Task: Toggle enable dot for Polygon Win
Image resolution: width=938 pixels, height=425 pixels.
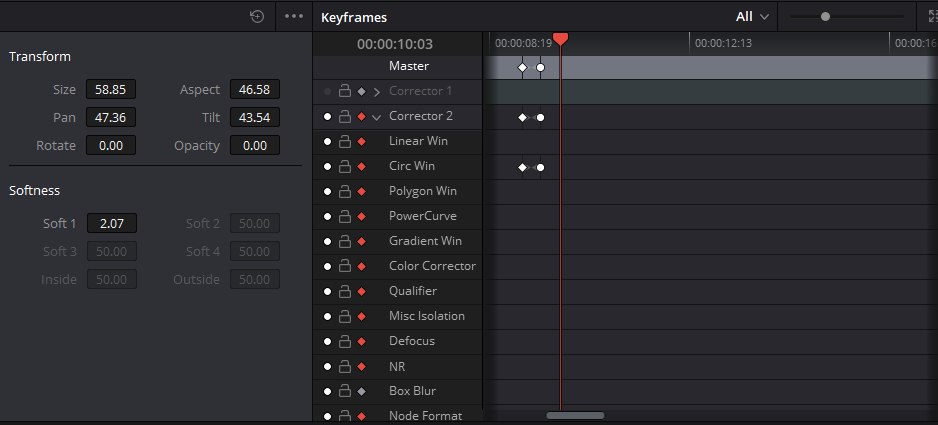Action: [x=327, y=191]
